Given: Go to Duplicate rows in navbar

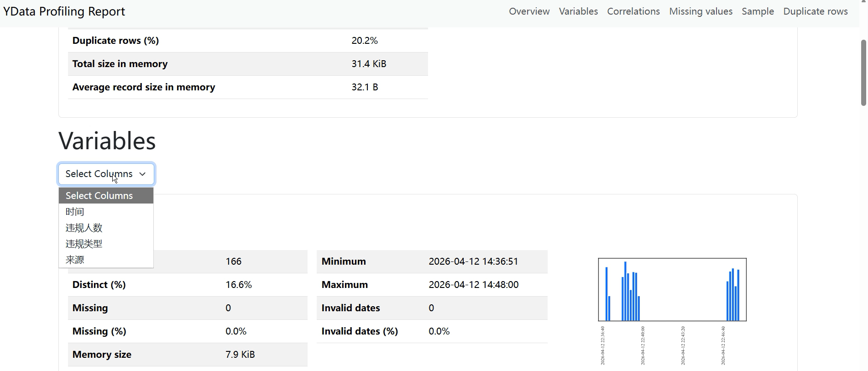Looking at the screenshot, I should (815, 11).
